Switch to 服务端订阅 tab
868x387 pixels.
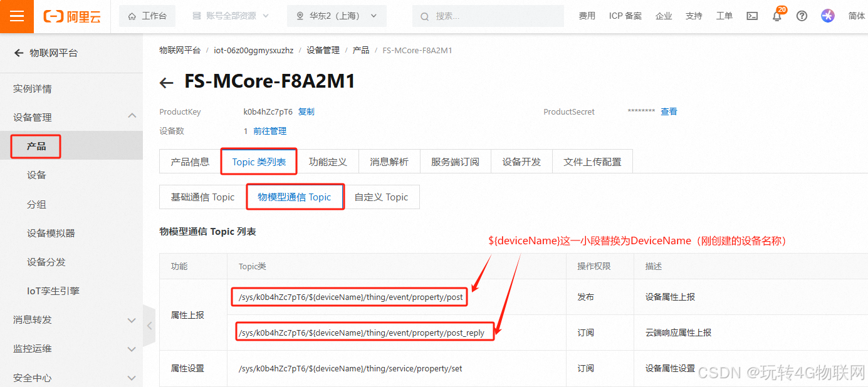(x=455, y=162)
